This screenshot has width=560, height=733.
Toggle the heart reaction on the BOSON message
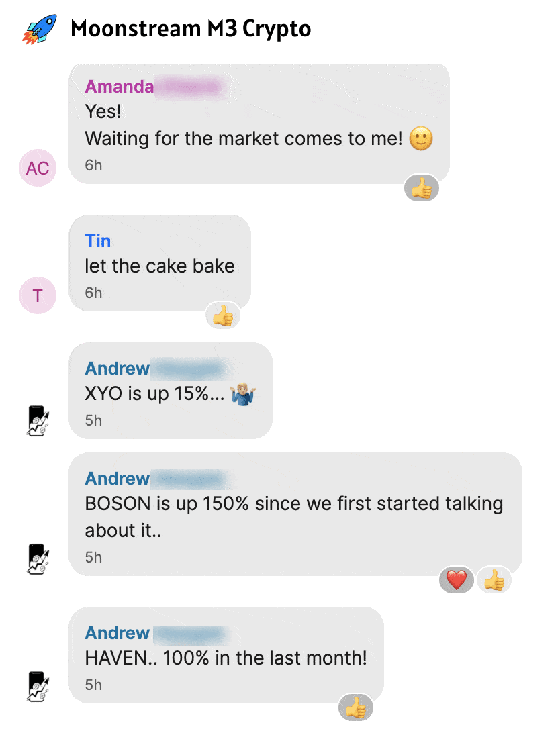(457, 580)
